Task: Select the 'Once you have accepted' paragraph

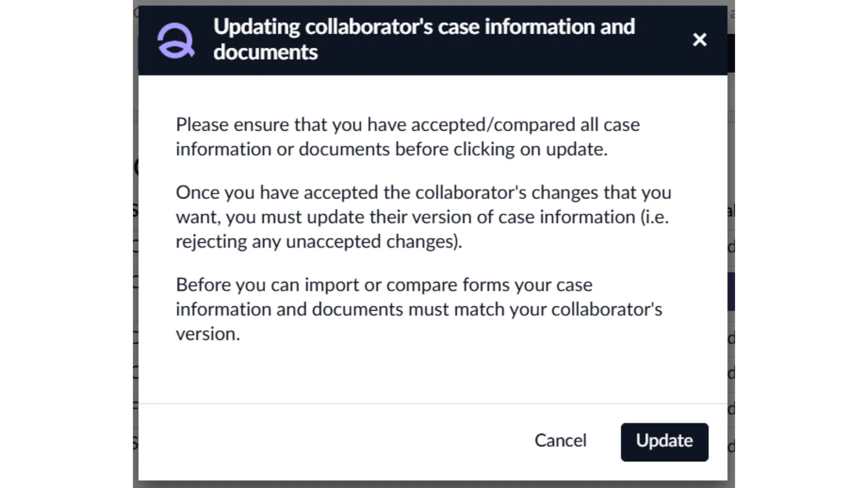Action: pos(423,217)
